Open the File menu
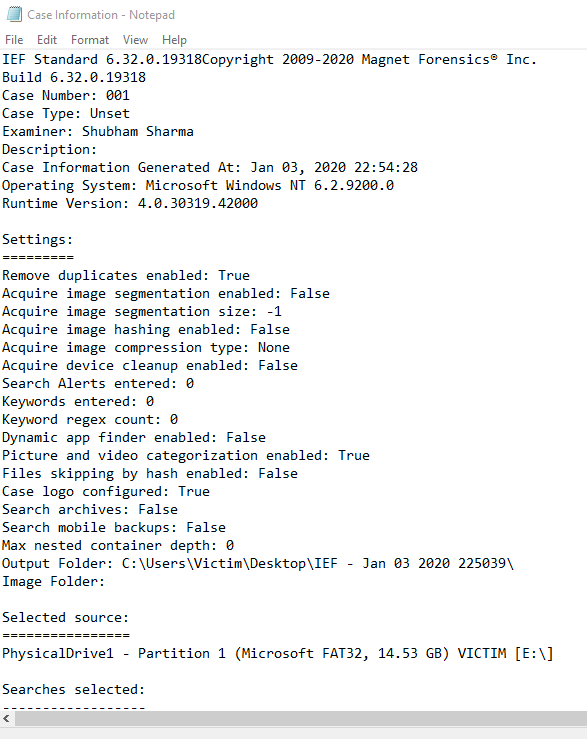The width and height of the screenshot is (587, 739). tap(14, 40)
